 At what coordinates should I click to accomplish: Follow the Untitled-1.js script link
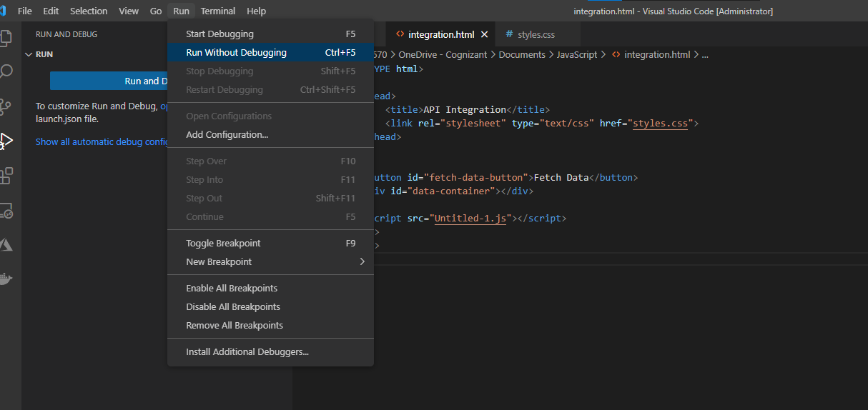[470, 219]
